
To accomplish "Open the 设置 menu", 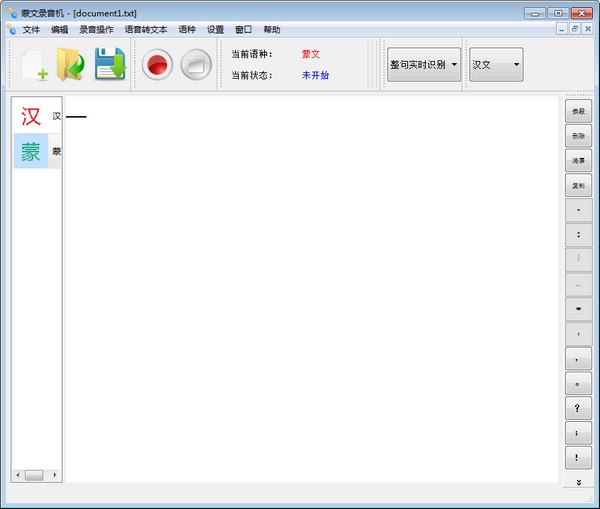I will tap(215, 29).
